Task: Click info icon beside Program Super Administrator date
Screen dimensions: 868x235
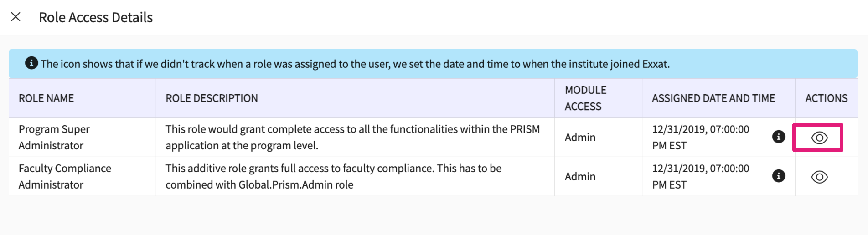Action: [x=778, y=137]
